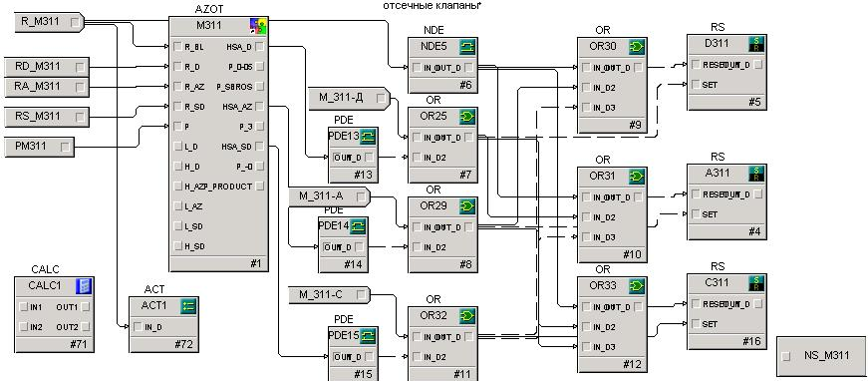This screenshot has width=868, height=381.
Task: Select the RA_M311 input reference
Action: pyautogui.click(x=46, y=87)
